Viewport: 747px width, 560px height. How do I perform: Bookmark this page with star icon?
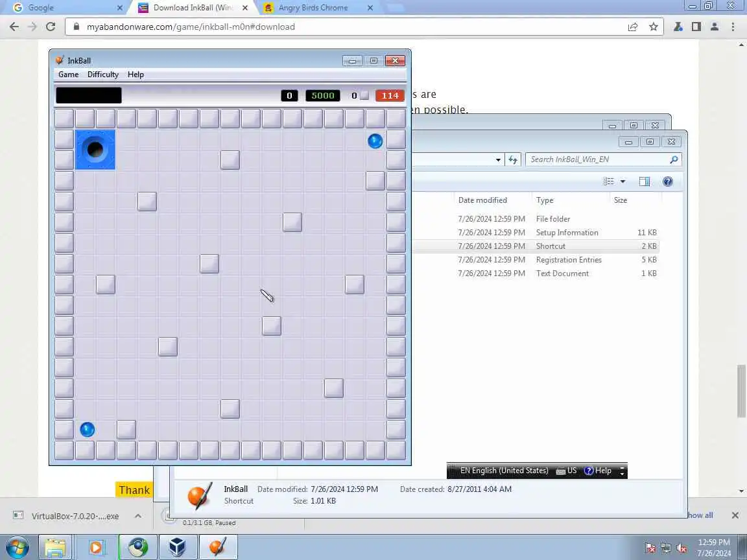tap(654, 27)
